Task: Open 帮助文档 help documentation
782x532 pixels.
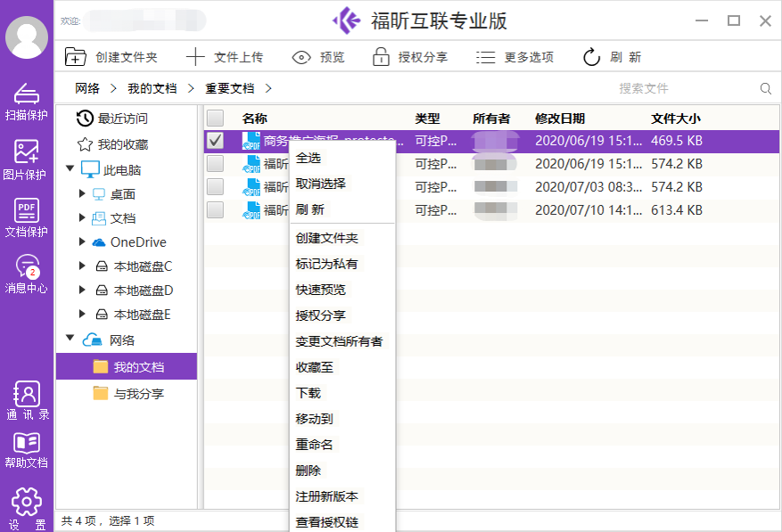Action: pyautogui.click(x=27, y=450)
